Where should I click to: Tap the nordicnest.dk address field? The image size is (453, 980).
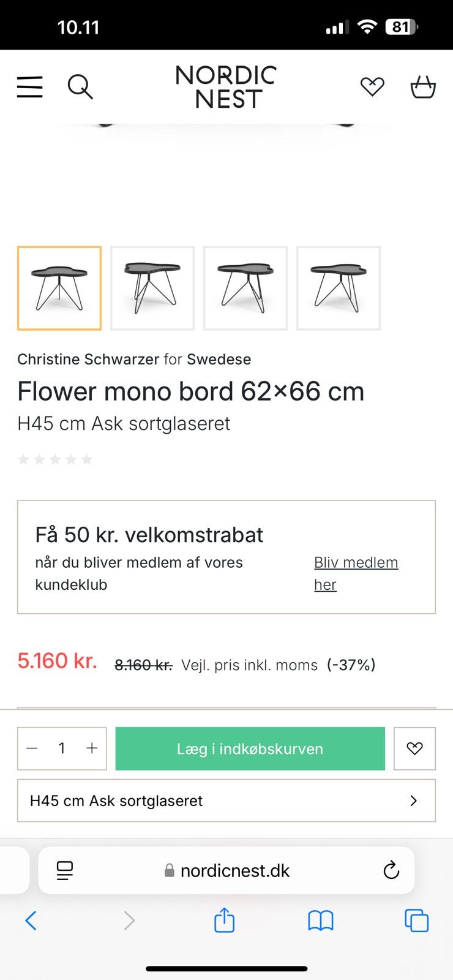[234, 870]
